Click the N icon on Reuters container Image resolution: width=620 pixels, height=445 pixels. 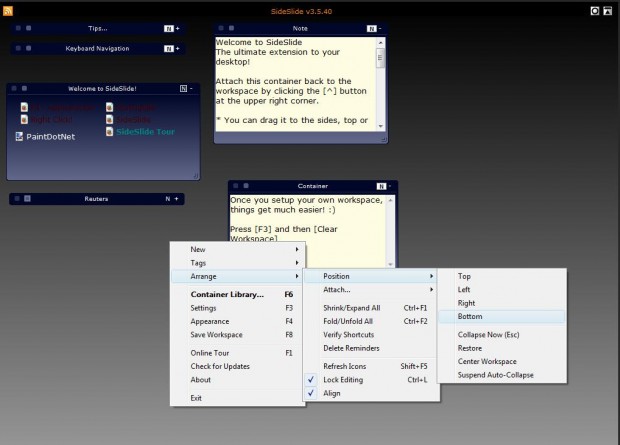point(168,199)
